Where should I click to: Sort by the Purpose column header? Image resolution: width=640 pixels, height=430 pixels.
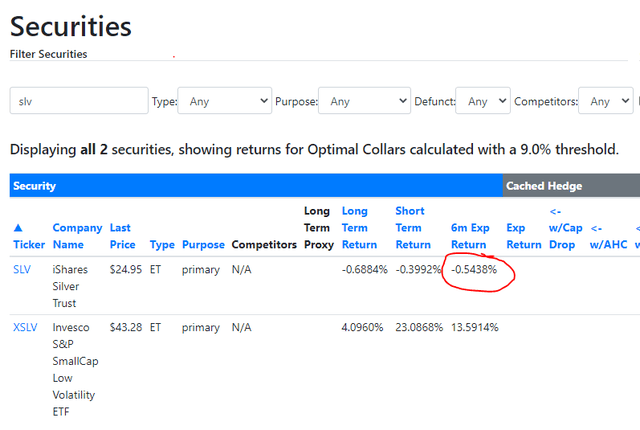203,244
